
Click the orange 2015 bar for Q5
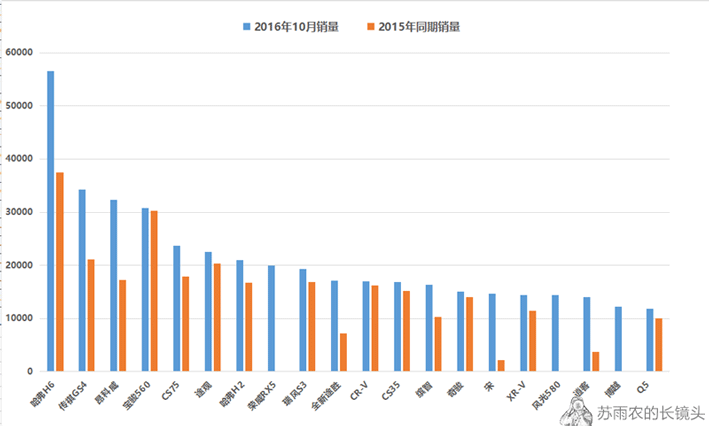point(659,345)
